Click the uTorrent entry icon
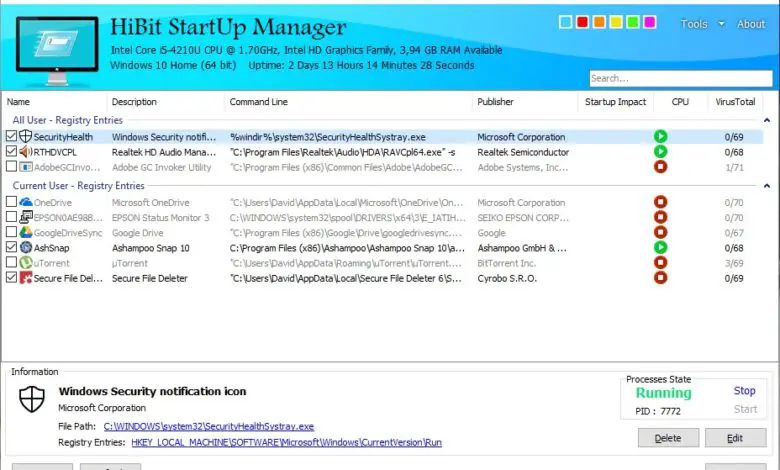The height and width of the screenshot is (470, 780). 25,263
